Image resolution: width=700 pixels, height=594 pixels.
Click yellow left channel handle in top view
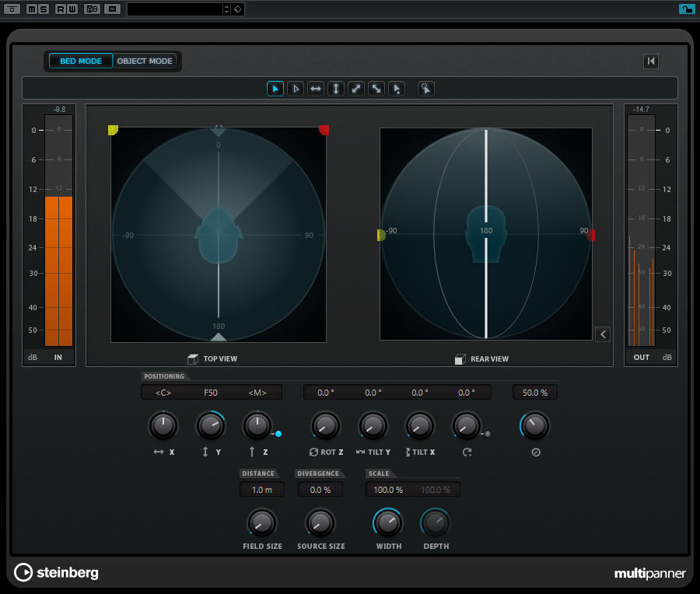coord(113,130)
